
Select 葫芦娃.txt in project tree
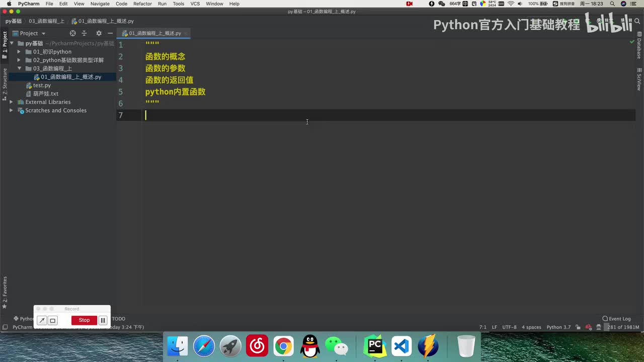45,94
